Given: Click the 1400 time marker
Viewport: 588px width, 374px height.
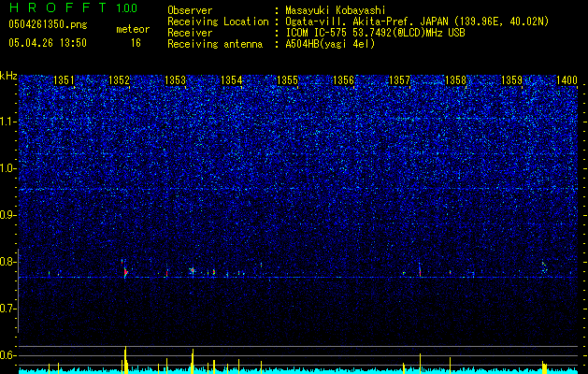Looking at the screenshot, I should 567,80.
